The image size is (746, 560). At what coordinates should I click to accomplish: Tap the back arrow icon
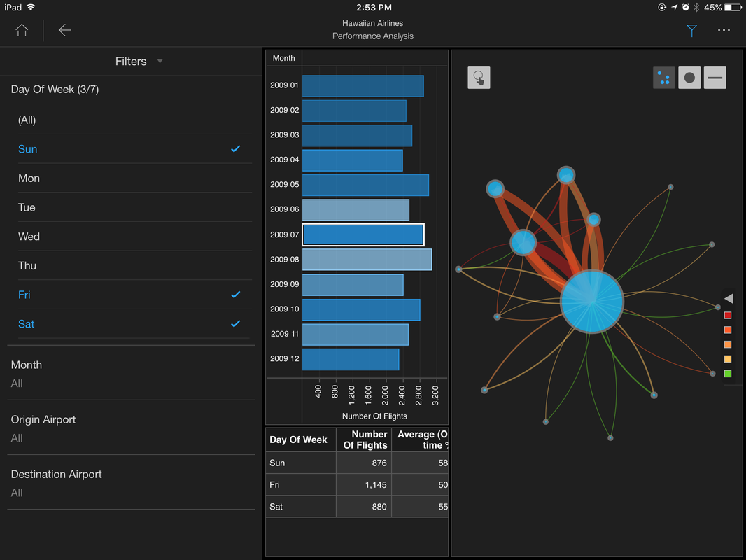64,30
